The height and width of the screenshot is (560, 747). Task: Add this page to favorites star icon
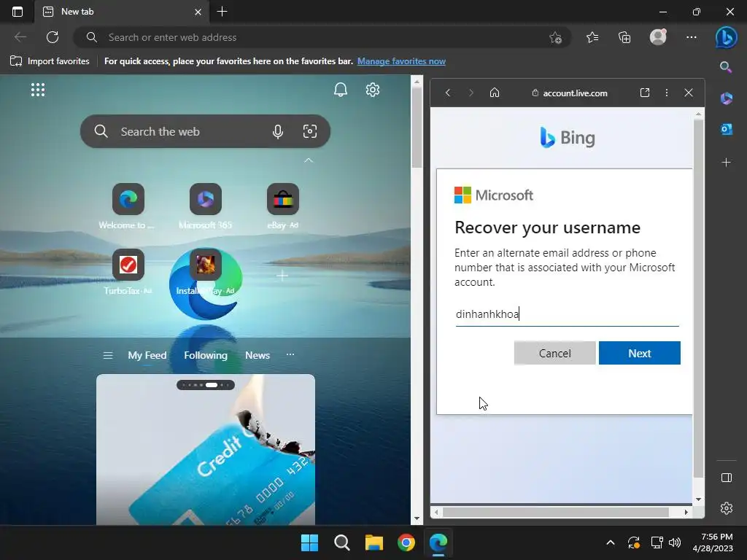pyautogui.click(x=555, y=38)
